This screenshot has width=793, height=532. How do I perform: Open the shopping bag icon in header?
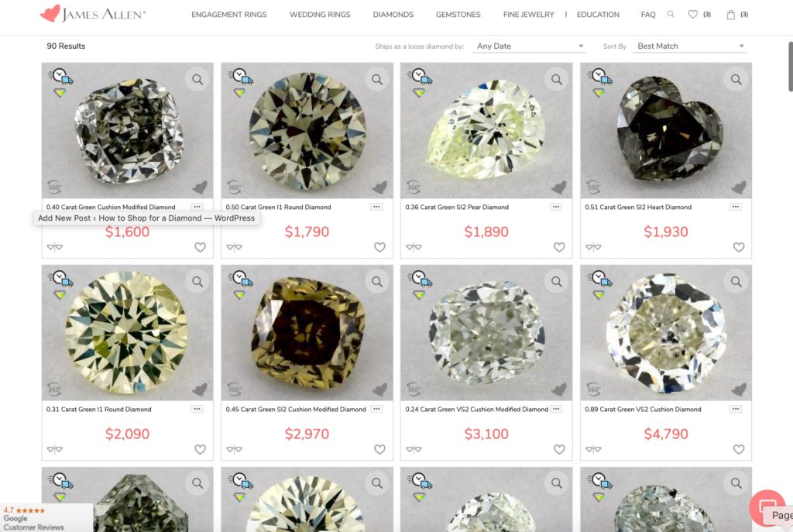[731, 15]
